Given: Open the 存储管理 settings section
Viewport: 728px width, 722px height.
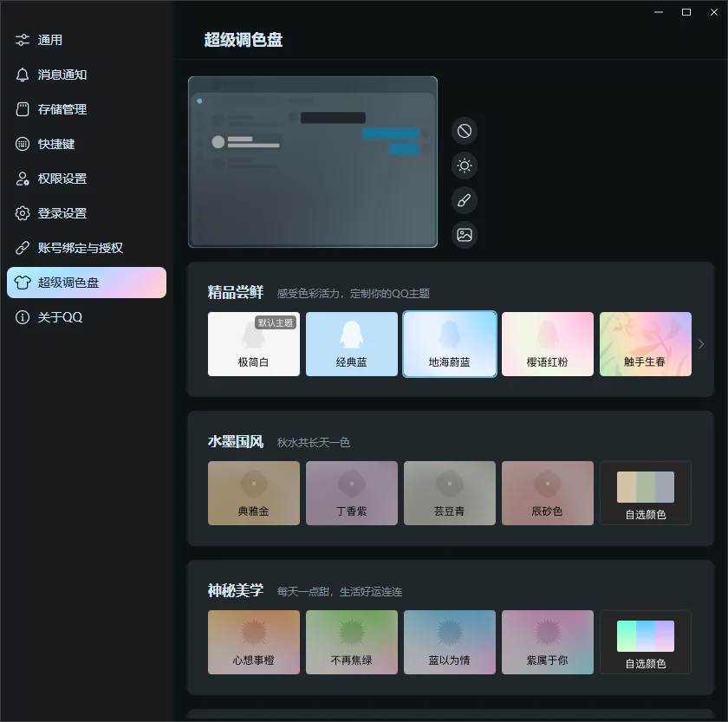Looking at the screenshot, I should click(x=87, y=109).
